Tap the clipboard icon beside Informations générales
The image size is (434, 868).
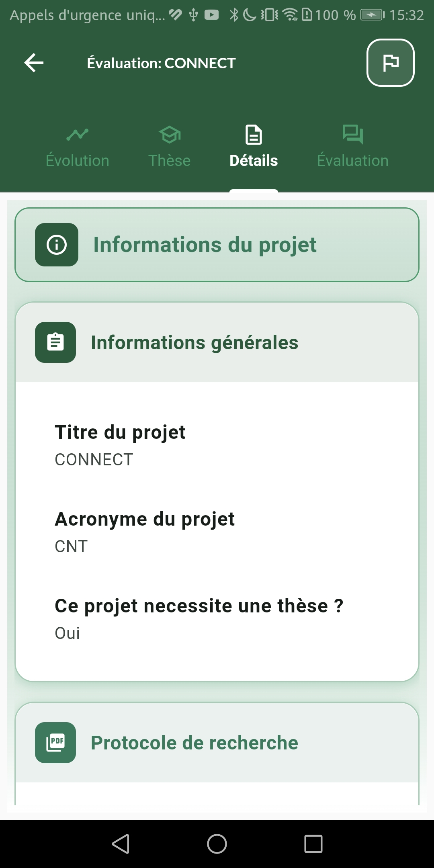click(x=55, y=342)
